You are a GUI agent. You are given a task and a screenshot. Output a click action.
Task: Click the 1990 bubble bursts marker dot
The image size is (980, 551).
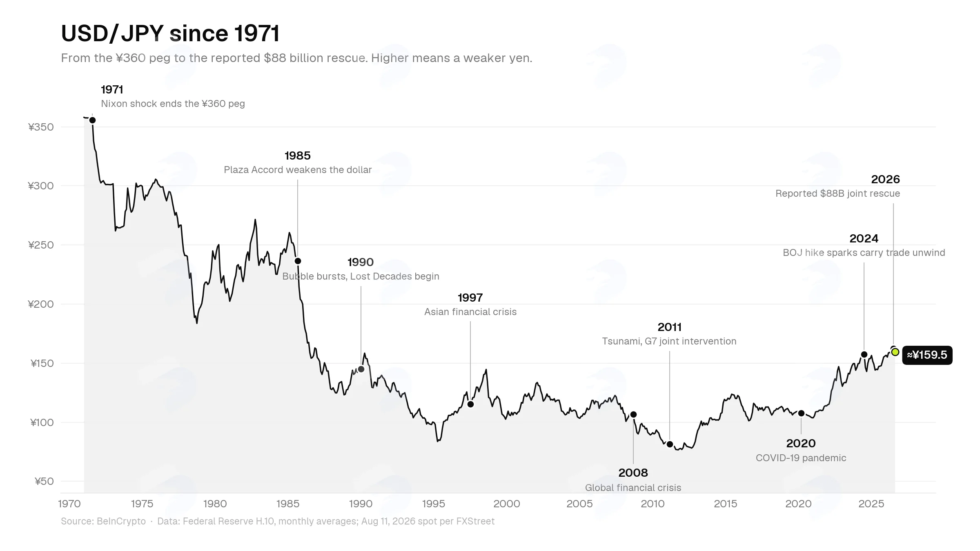pyautogui.click(x=361, y=369)
